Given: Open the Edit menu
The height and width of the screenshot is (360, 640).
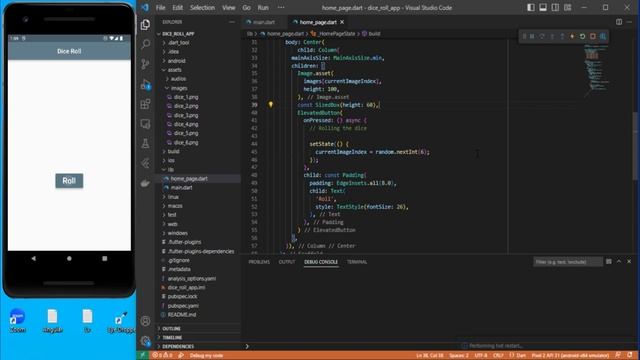Looking at the screenshot, I should pyautogui.click(x=178, y=8).
